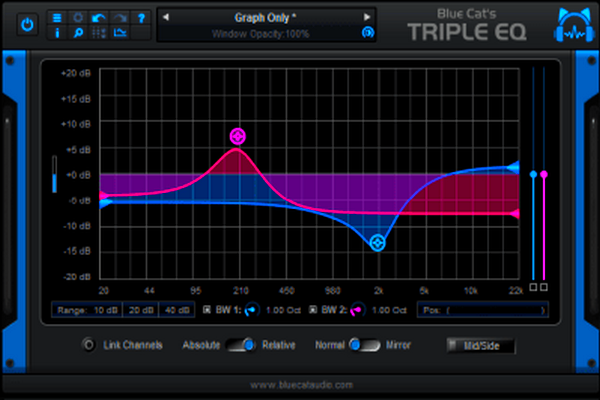Click the BW 2 pink knob
The width and height of the screenshot is (600, 400).
coord(358,310)
